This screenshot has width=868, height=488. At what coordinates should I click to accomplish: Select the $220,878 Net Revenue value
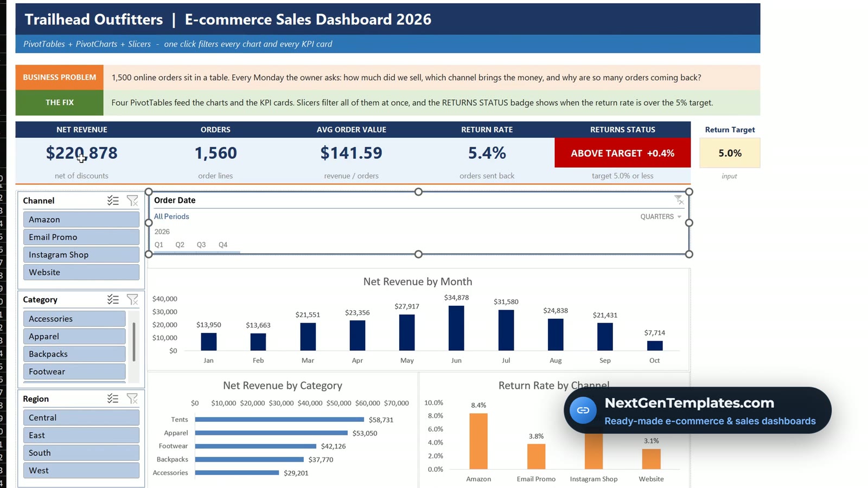click(x=82, y=153)
